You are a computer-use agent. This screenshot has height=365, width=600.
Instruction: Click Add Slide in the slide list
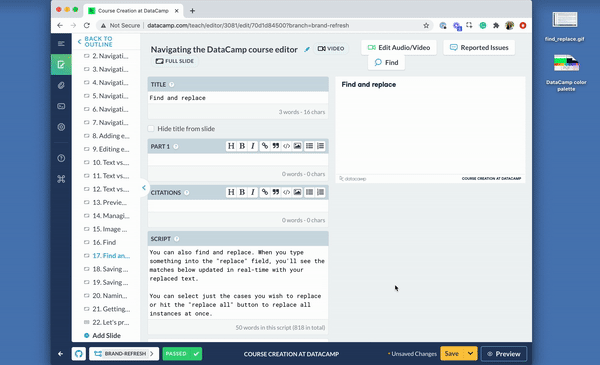pyautogui.click(x=102, y=336)
